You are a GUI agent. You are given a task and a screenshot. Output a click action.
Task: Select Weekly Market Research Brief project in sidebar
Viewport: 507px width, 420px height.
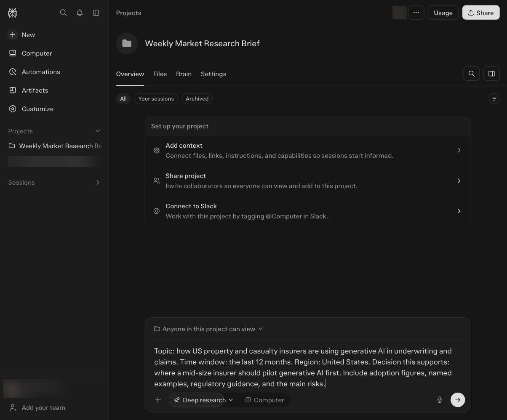tap(55, 146)
